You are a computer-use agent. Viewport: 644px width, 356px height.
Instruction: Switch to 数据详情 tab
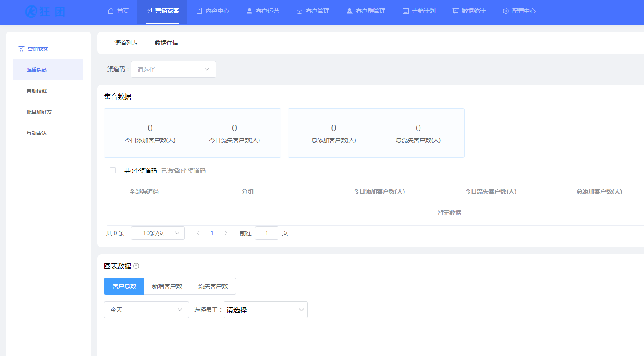[166, 43]
